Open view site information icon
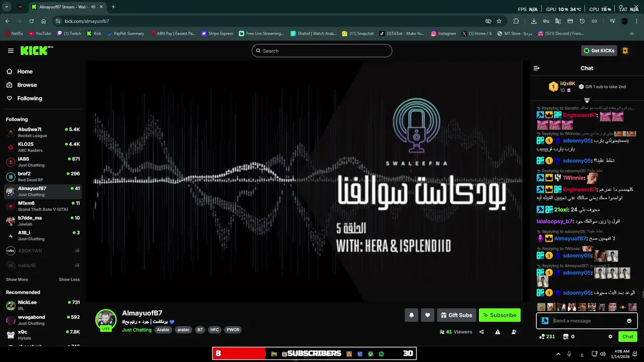This screenshot has height=362, width=644. [58, 21]
